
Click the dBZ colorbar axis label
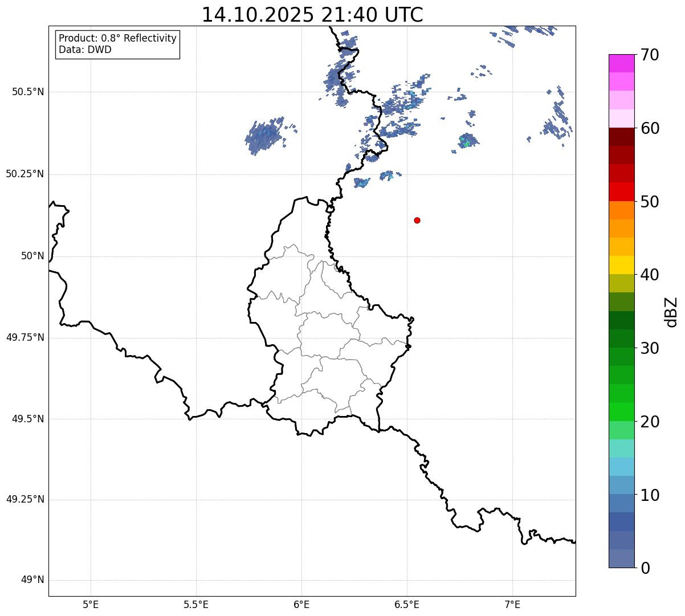672,312
